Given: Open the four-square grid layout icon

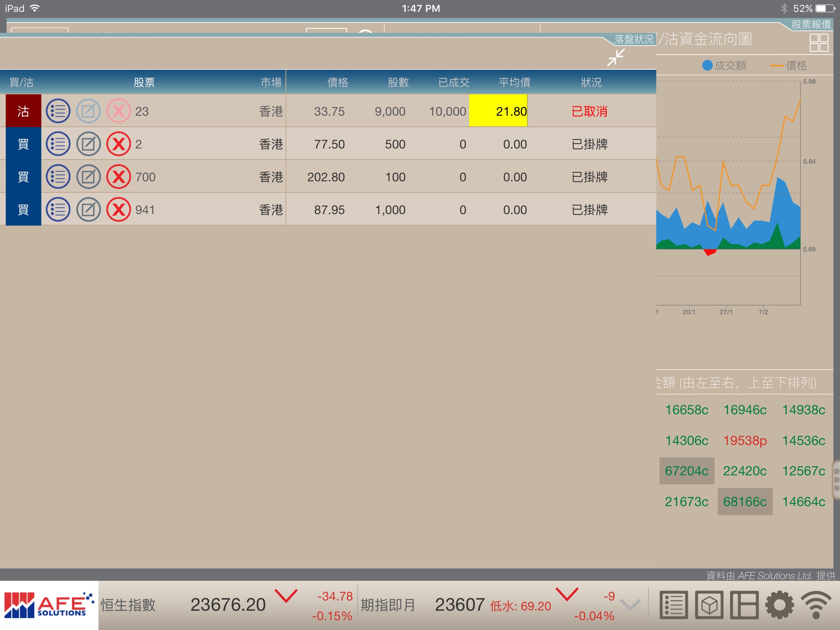Looking at the screenshot, I should 819,42.
